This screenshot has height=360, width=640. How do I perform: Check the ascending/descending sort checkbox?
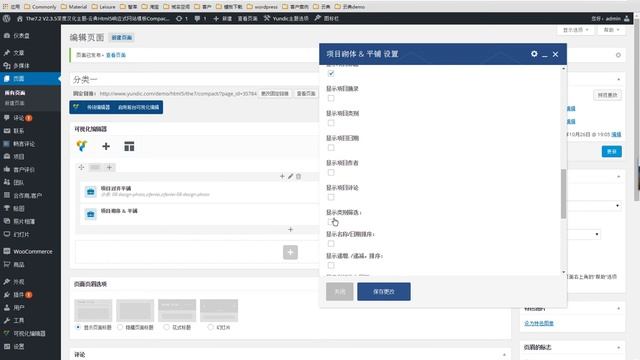331,265
